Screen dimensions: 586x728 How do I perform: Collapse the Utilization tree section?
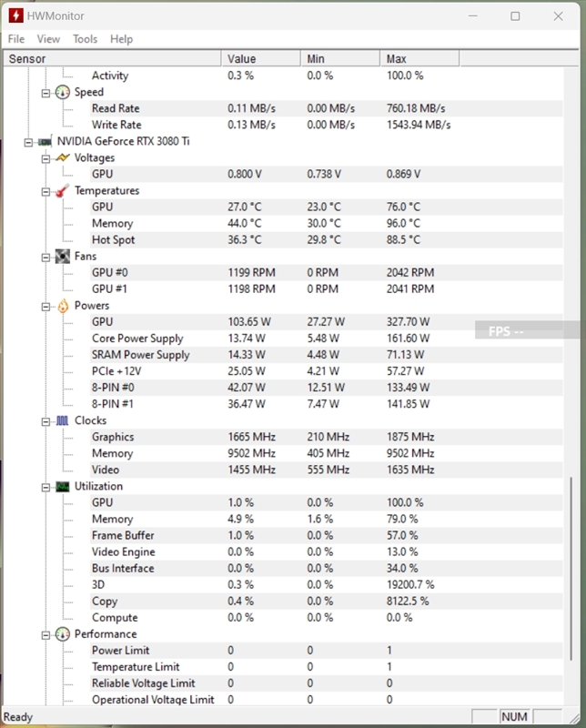(46, 487)
